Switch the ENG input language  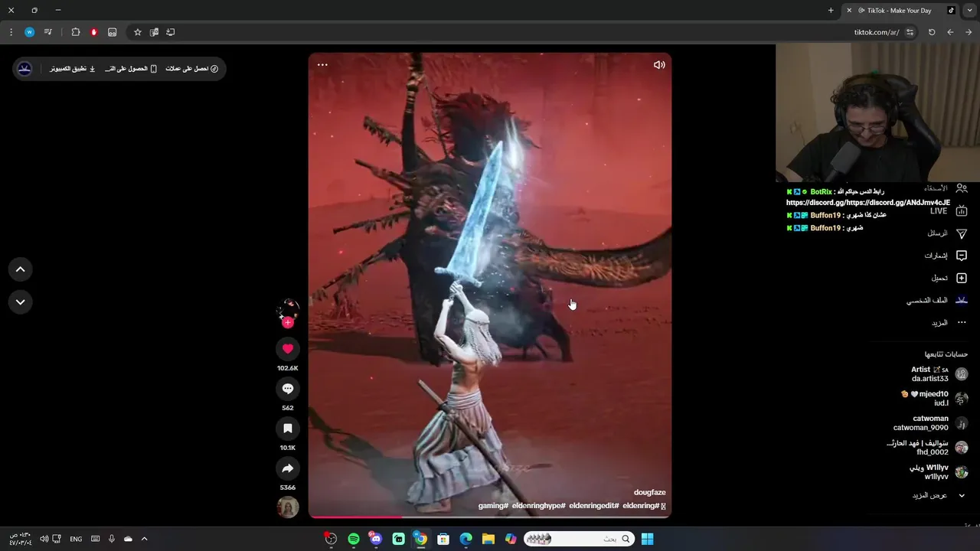[76, 539]
